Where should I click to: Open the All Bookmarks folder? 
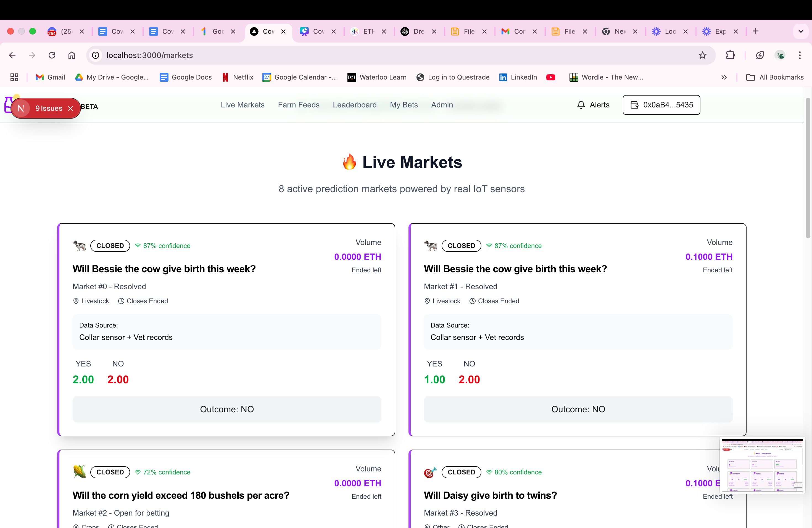click(775, 77)
